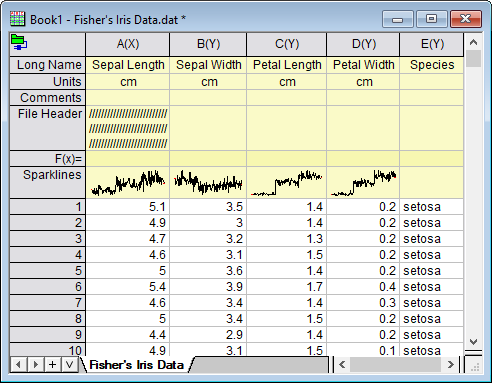Select the Fisher's Iris Data sheet tab
Image resolution: width=492 pixels, height=383 pixels.
(137, 365)
